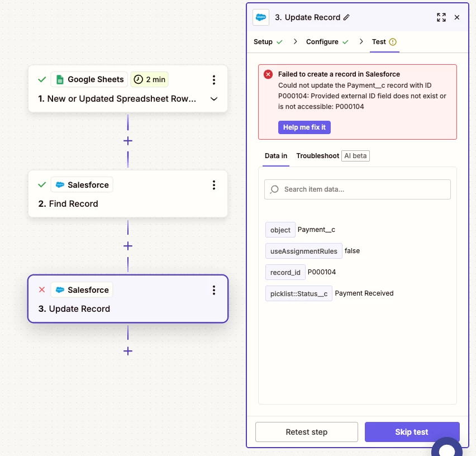This screenshot has height=456, width=476.
Task: Select the Data in tab
Action: click(x=275, y=156)
